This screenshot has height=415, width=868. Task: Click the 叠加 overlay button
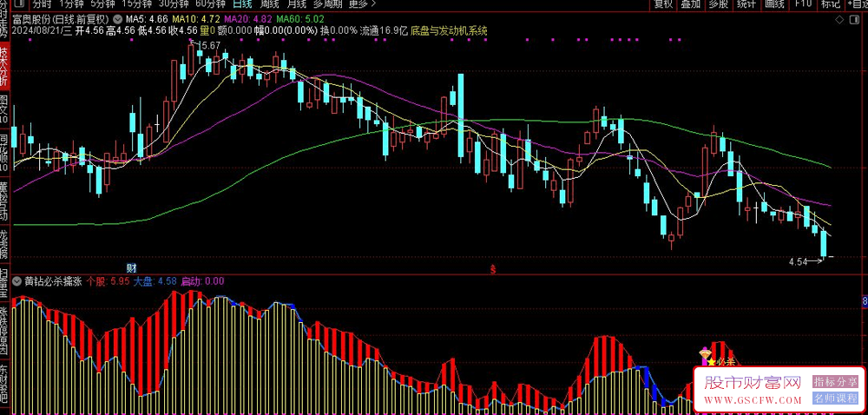pos(690,4)
